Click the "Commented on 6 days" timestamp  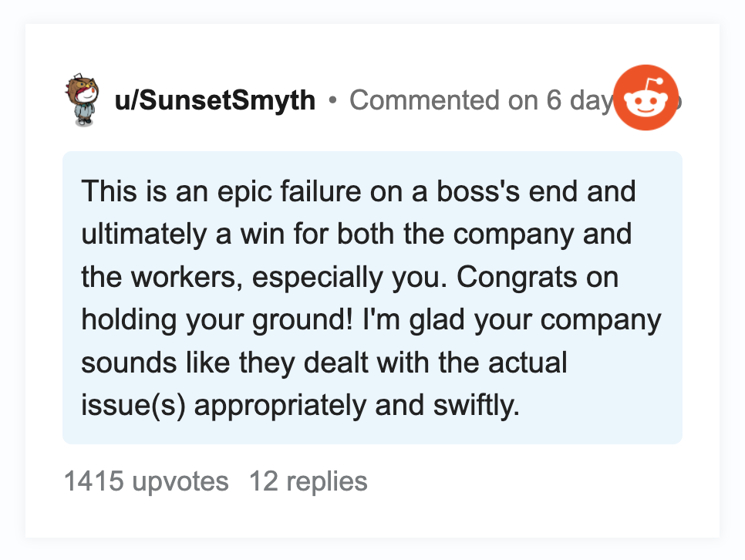pyautogui.click(x=480, y=100)
